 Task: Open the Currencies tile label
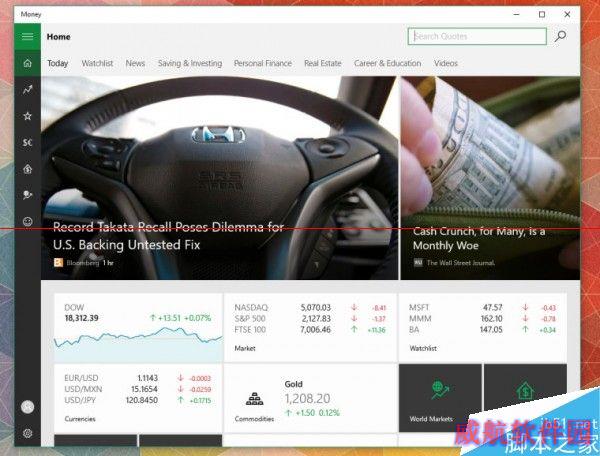80,419
